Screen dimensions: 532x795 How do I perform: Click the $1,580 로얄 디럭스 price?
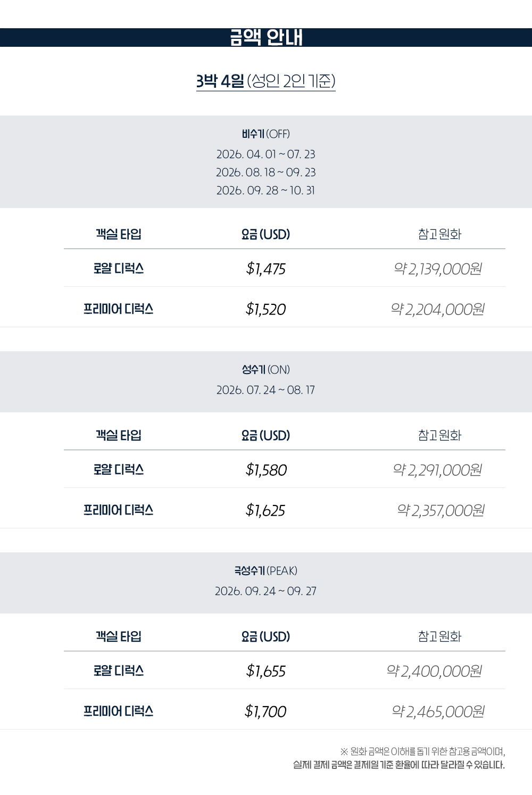tap(266, 470)
